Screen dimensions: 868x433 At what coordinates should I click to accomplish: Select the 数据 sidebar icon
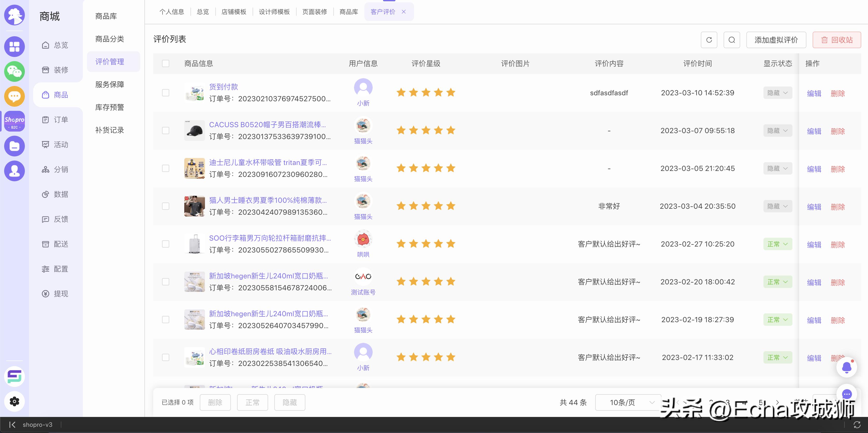[x=60, y=194]
